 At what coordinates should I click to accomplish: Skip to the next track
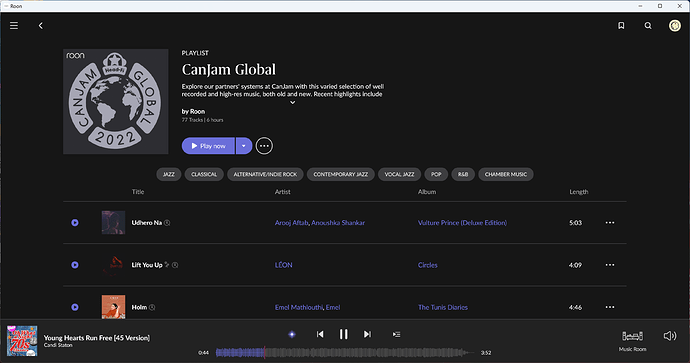tap(367, 334)
